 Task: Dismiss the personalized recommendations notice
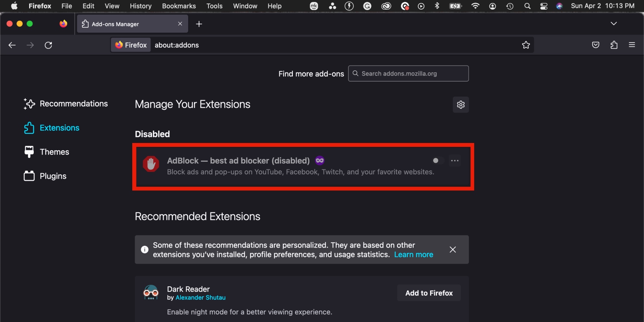coord(453,250)
